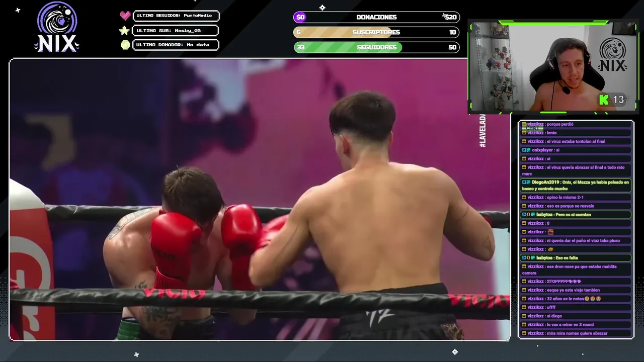The image size is (644, 362).
Task: Click the NIX channel logo at top left
Action: click(x=57, y=27)
